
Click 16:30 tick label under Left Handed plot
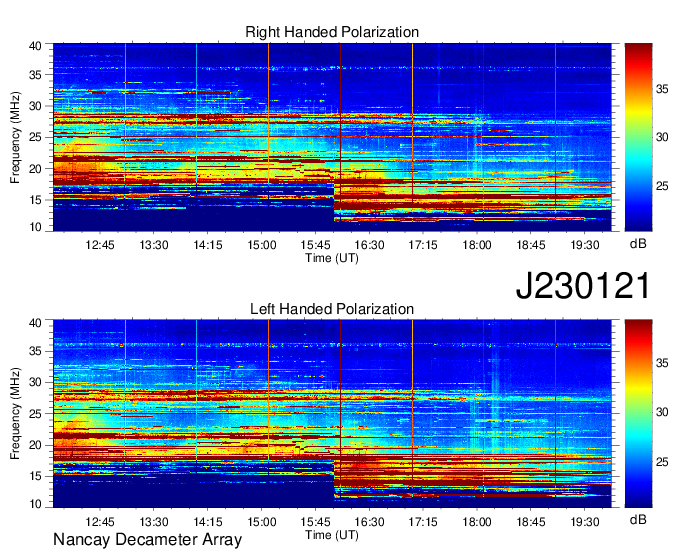click(369, 521)
